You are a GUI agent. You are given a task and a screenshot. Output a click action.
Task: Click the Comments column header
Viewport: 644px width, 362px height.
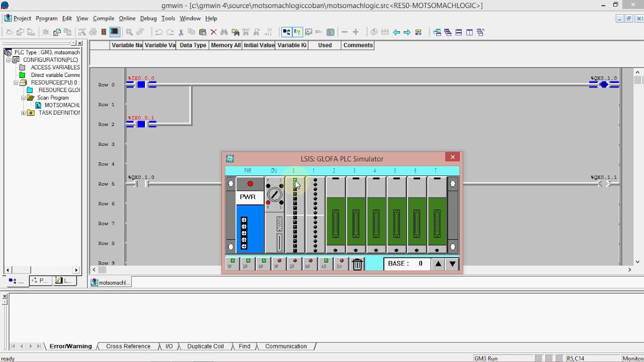coord(358,45)
